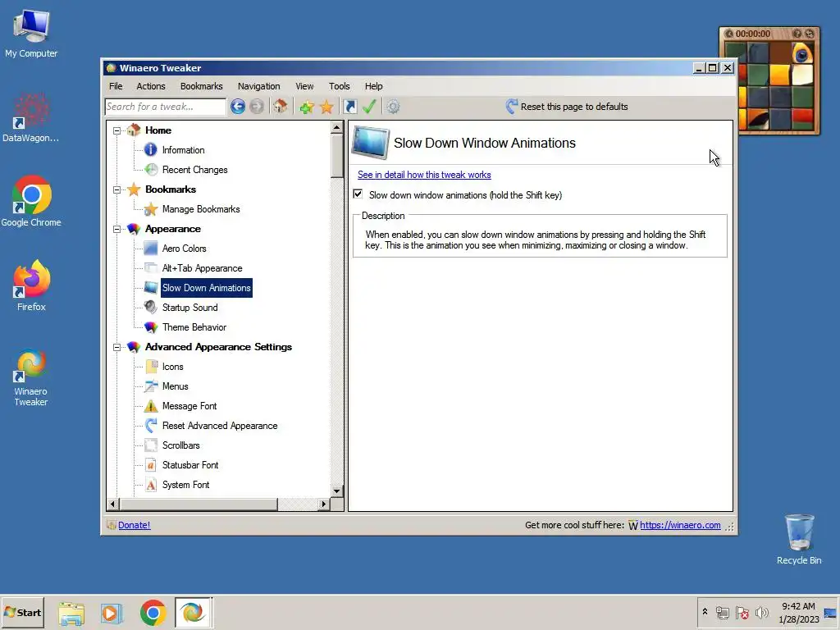840x630 pixels.
Task: Collapse the Bookmarks tree node
Action: 116,189
